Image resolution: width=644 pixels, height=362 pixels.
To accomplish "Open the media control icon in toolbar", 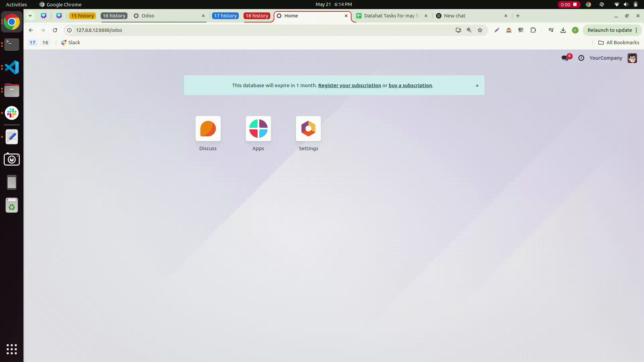I will coord(551,30).
